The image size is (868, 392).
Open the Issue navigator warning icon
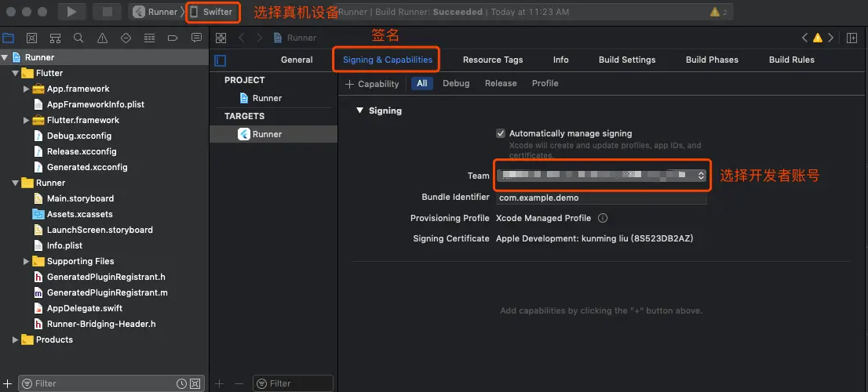click(102, 38)
